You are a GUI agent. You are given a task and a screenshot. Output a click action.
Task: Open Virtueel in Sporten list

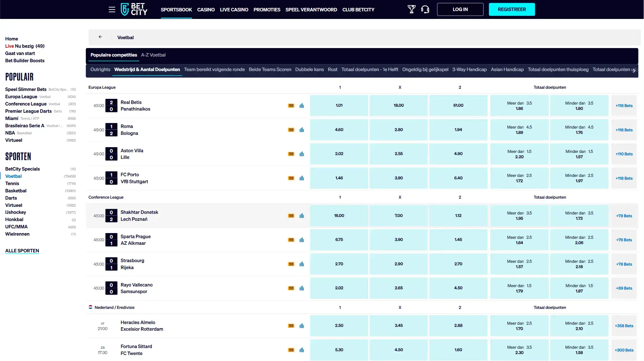[14, 205]
